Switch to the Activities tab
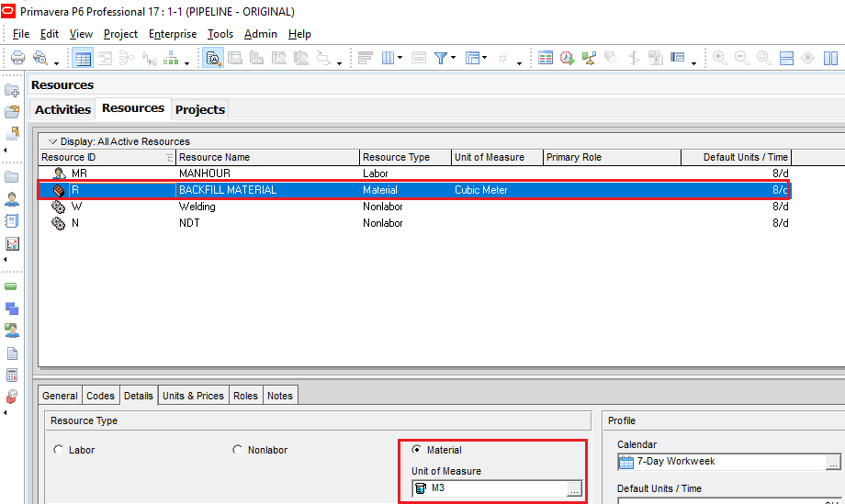Viewport: 845px width, 504px height. coord(62,109)
